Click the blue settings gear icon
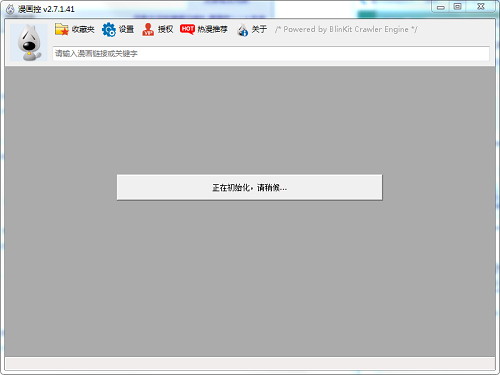 click(x=109, y=29)
